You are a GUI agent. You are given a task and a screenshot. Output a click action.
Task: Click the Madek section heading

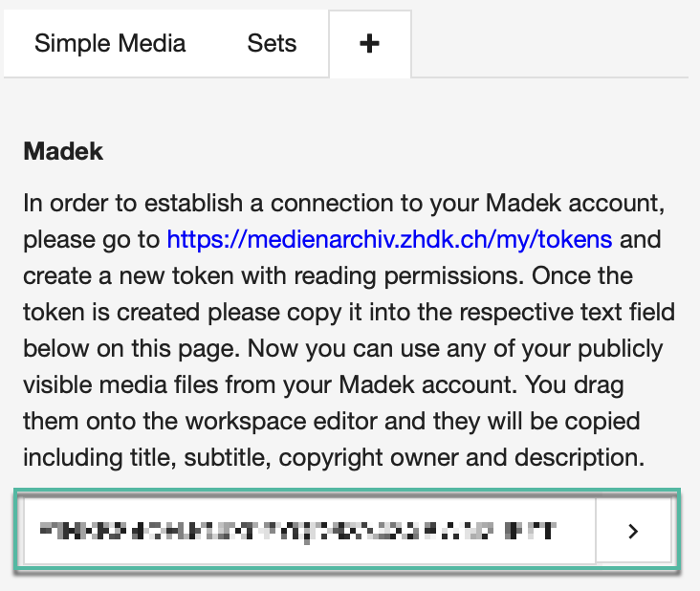coord(63,151)
